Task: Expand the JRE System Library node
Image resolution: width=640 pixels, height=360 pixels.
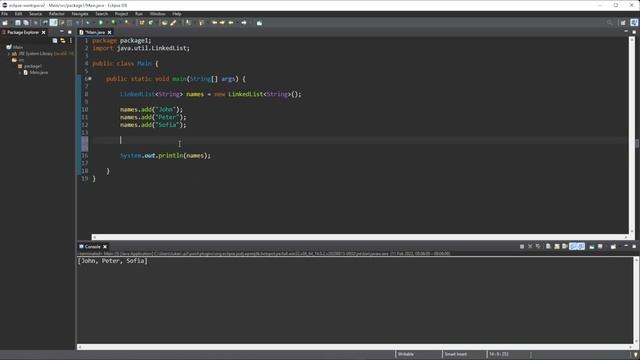Action: [x=9, y=53]
